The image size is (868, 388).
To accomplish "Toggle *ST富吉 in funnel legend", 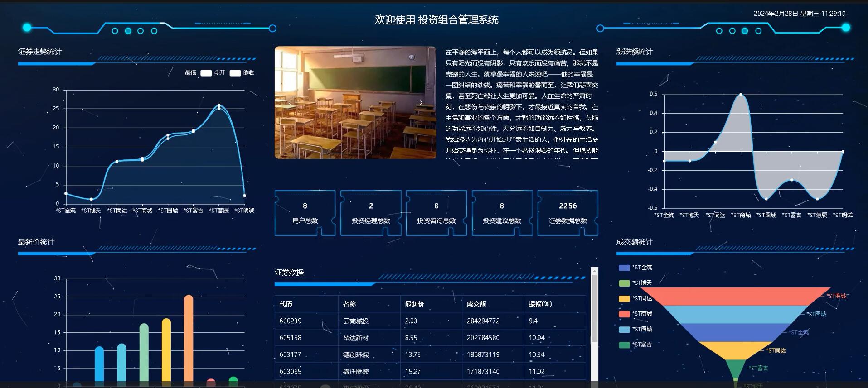I will (635, 345).
